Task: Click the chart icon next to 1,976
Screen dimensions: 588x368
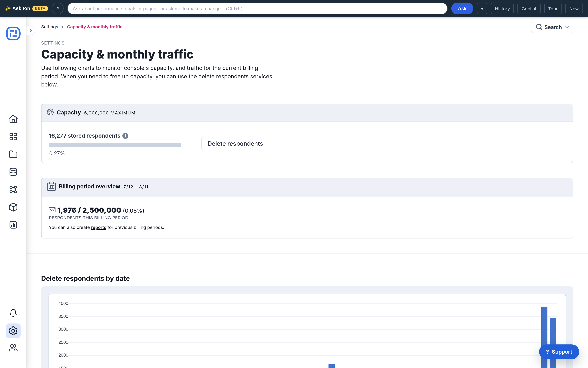Action: click(52, 210)
